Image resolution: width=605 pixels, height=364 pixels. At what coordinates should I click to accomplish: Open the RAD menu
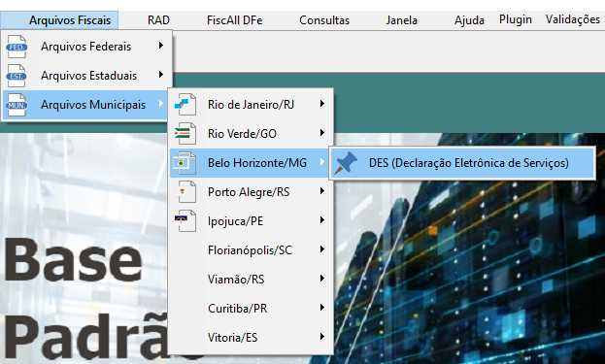pos(158,20)
